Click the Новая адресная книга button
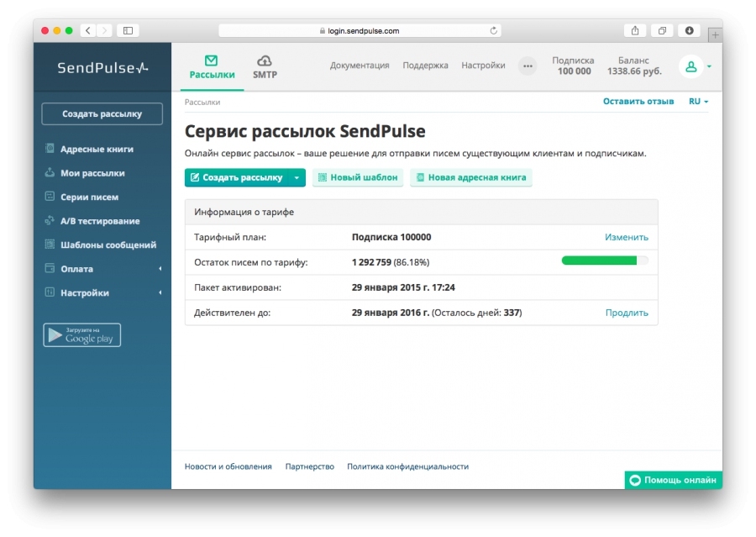The height and width of the screenshot is (537, 756). point(471,177)
